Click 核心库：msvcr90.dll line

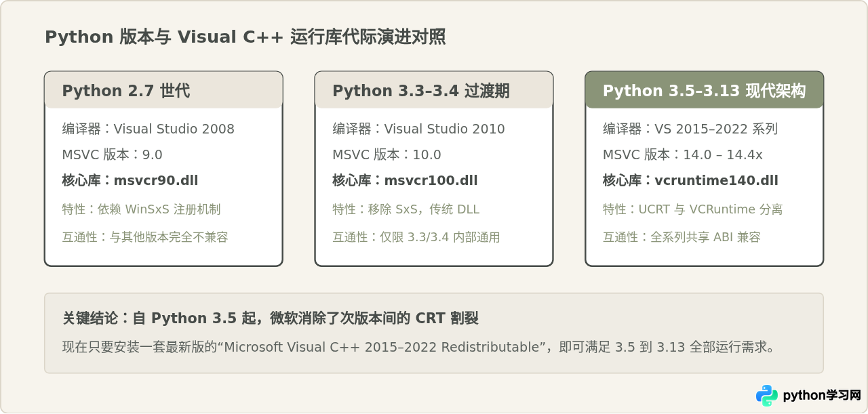point(130,180)
